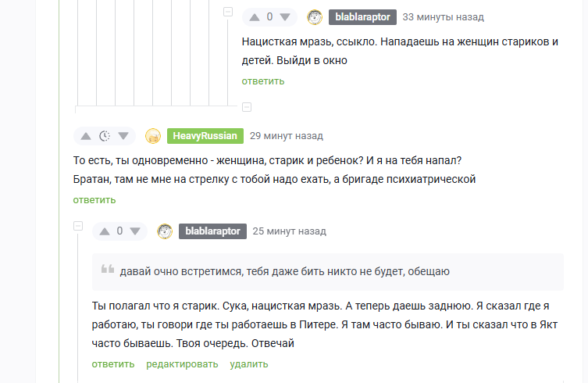Collapse the thread box below the 'Выйди в окно' comment
Screen dimensions: 588x383
click(246, 106)
